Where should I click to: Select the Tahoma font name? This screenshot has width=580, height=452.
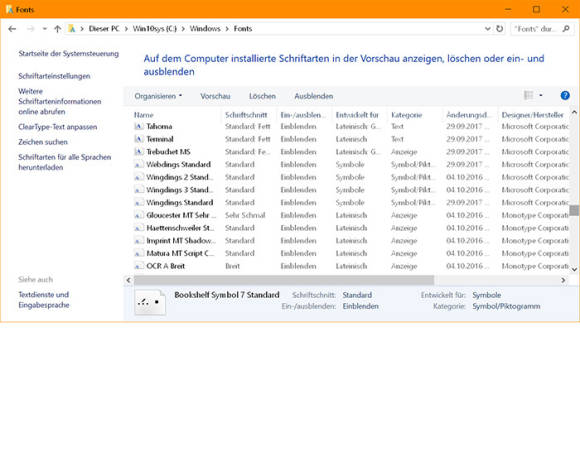pos(159,127)
